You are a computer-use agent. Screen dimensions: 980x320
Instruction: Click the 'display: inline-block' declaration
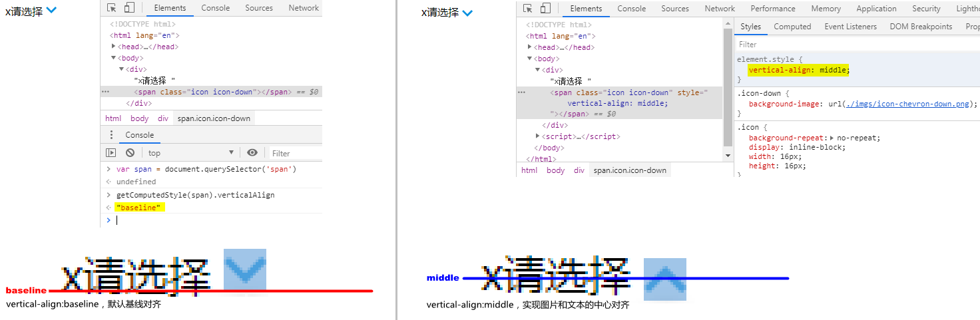797,148
